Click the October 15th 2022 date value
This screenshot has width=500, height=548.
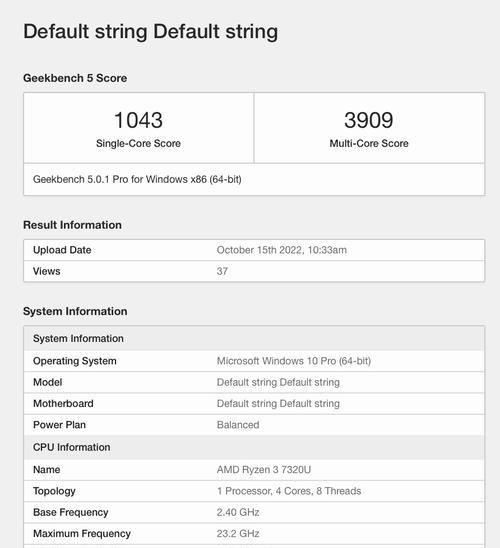click(282, 250)
